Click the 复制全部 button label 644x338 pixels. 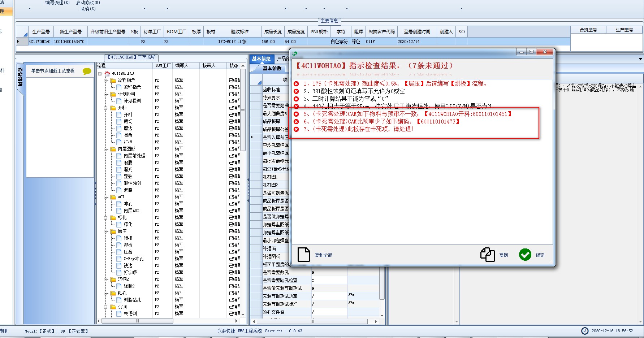click(x=323, y=255)
